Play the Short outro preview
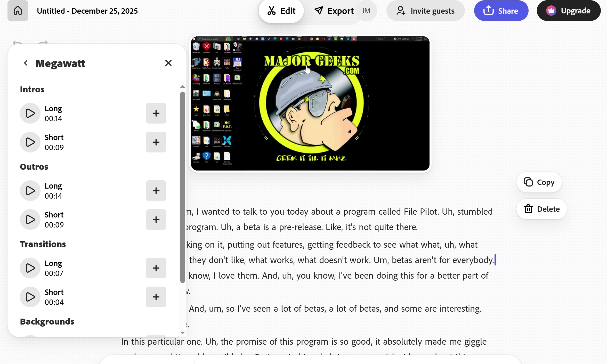The width and height of the screenshot is (607, 364). pos(30,220)
